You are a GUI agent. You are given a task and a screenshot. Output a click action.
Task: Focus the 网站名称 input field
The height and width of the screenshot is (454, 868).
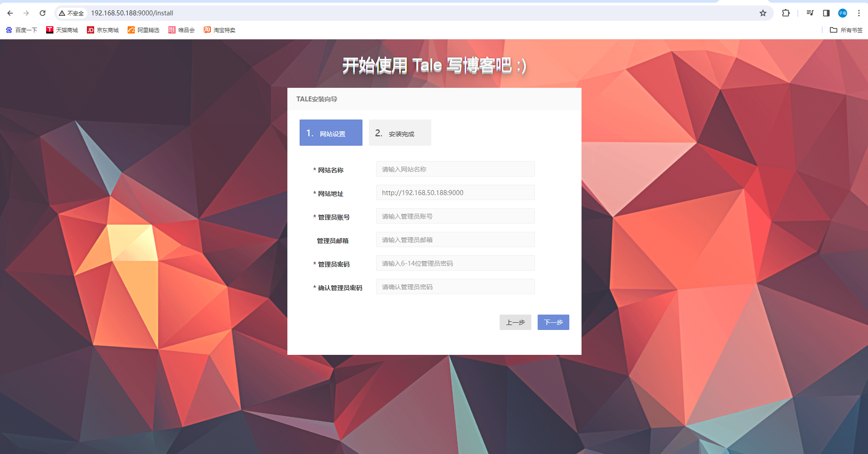[x=455, y=169]
